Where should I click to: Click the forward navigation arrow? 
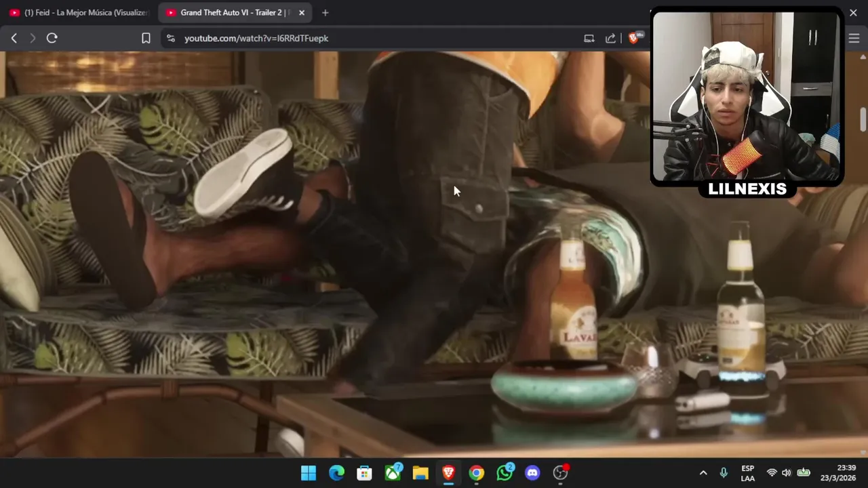(32, 39)
